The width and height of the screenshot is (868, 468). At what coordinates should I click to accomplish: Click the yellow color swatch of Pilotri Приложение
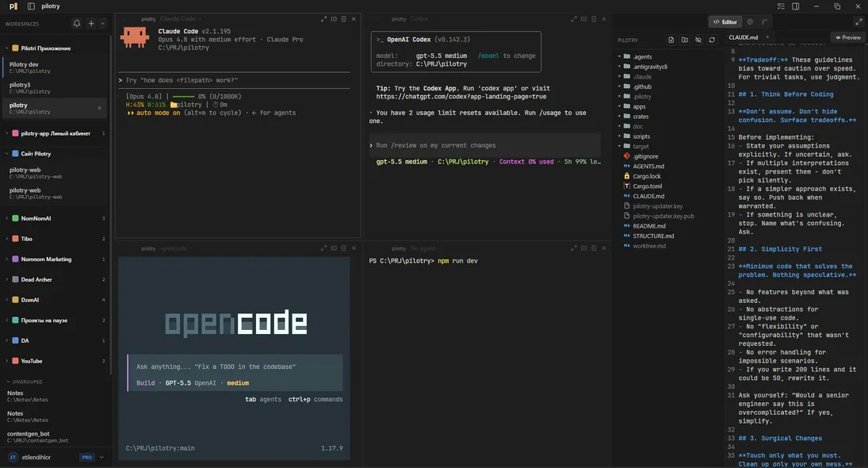point(16,48)
